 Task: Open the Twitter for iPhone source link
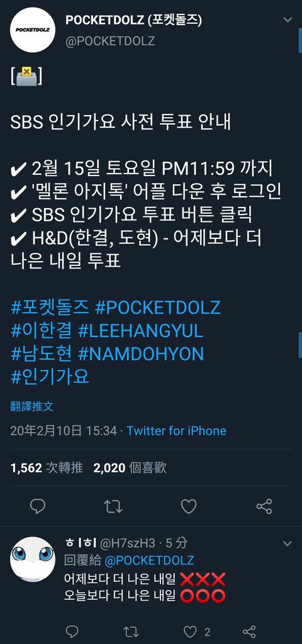[176, 431]
